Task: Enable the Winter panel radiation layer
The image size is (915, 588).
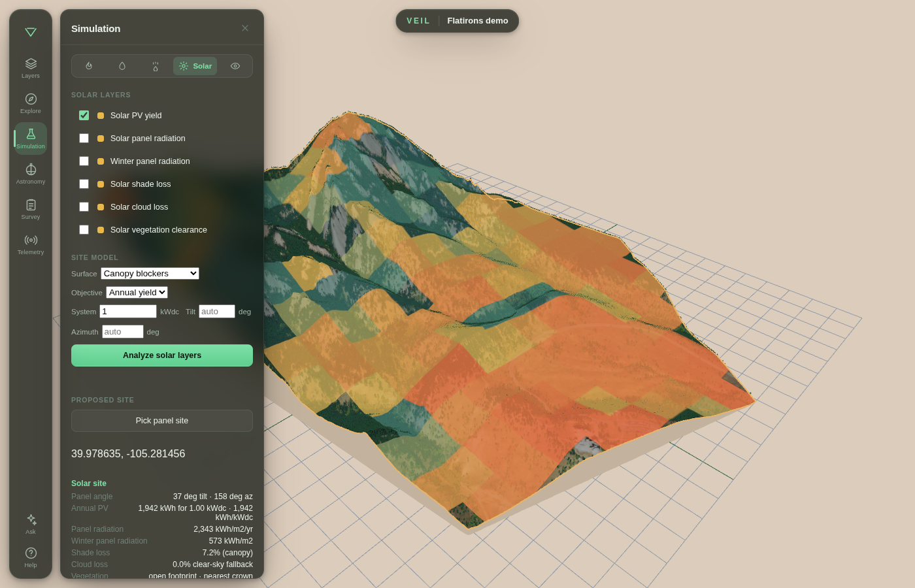Action: [x=84, y=161]
